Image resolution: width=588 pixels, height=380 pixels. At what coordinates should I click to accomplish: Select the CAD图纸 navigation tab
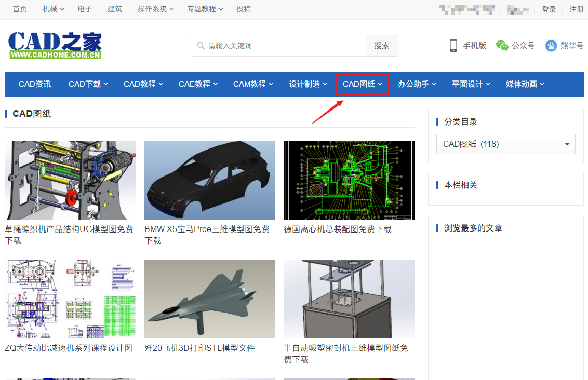pyautogui.click(x=362, y=84)
